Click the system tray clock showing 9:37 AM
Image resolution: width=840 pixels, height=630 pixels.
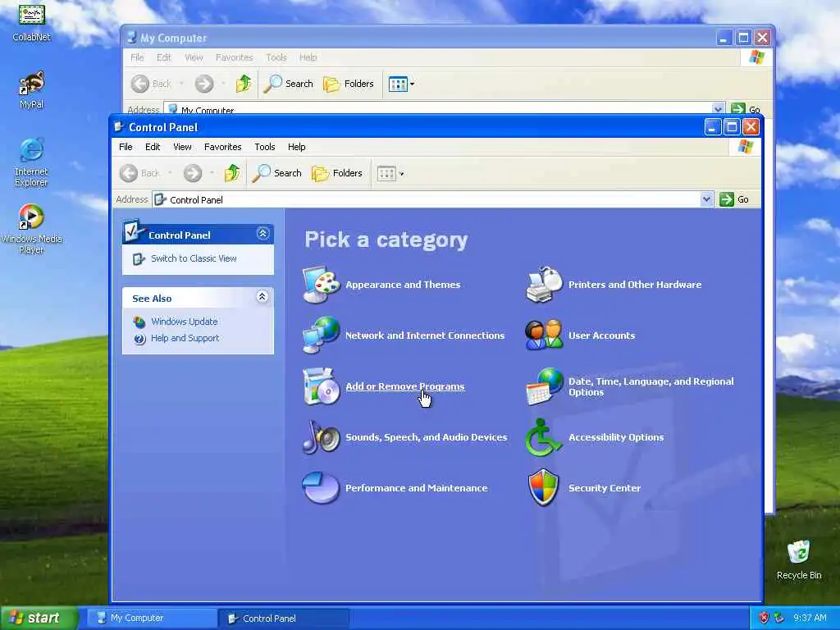coord(810,619)
